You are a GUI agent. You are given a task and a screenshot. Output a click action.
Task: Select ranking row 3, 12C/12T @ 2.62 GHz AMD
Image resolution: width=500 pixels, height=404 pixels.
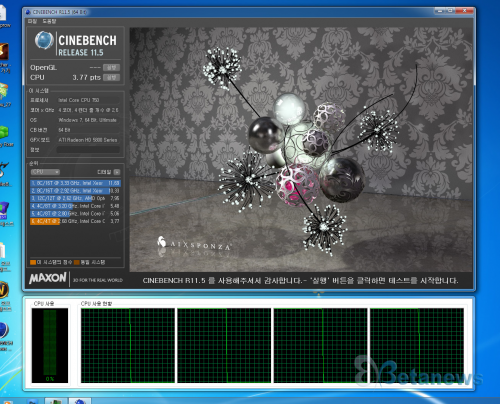pyautogui.click(x=75, y=198)
